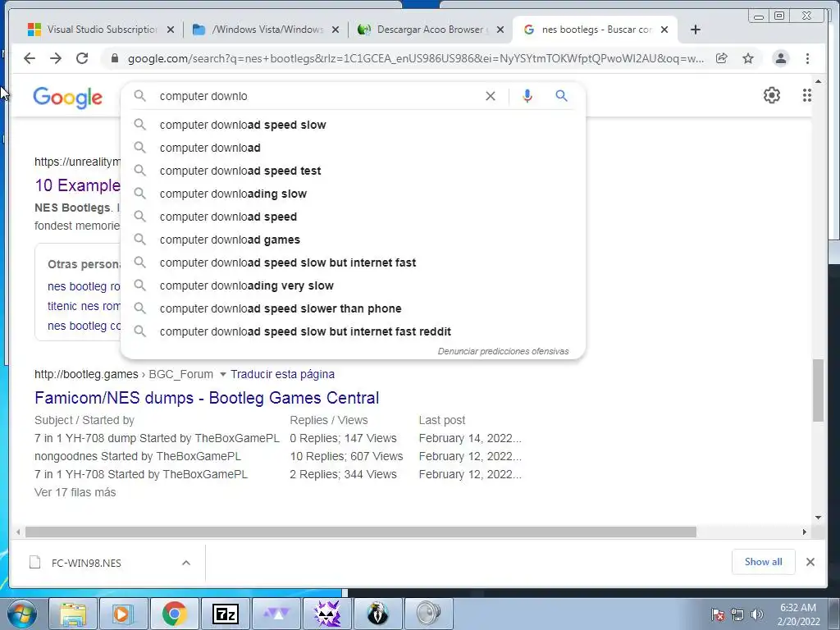Click the taskbar clock 6:32 AM
The height and width of the screenshot is (630, 840).
pyautogui.click(x=798, y=608)
